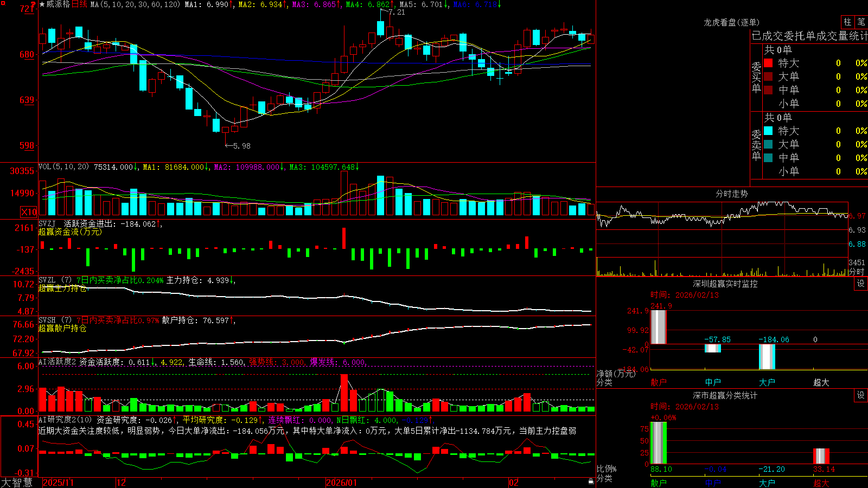The image size is (868, 488).
Task: Click the 7.21 high price annotation
Action: [x=397, y=12]
